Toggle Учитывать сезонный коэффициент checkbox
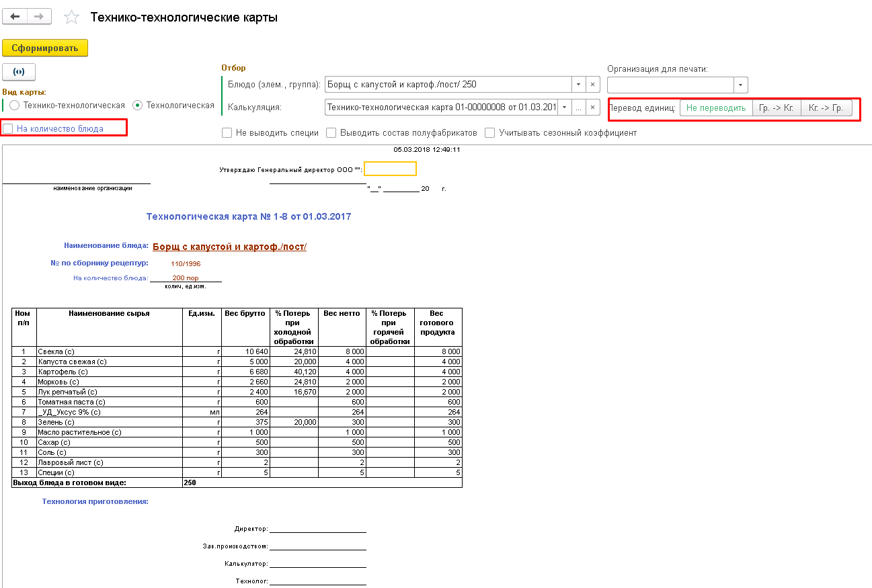 pyautogui.click(x=489, y=133)
